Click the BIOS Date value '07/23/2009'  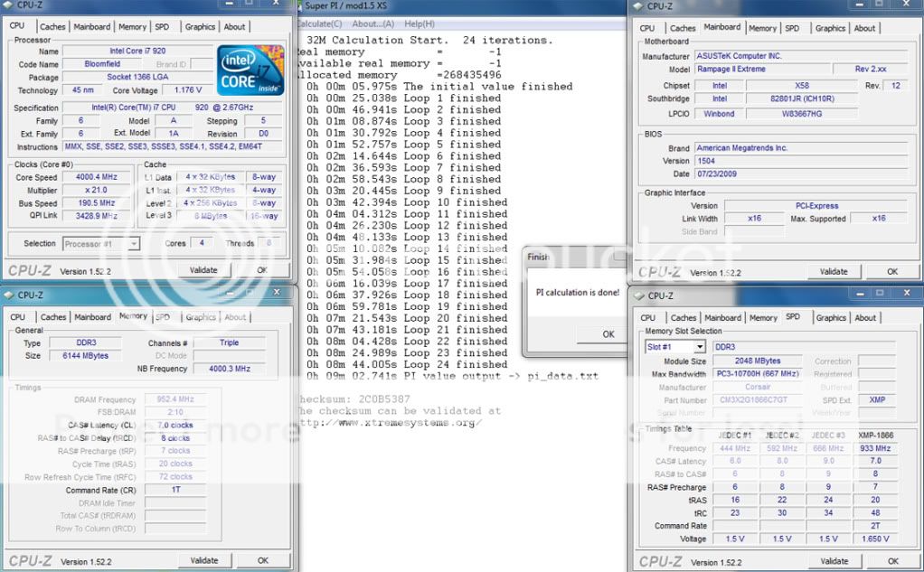click(801, 173)
